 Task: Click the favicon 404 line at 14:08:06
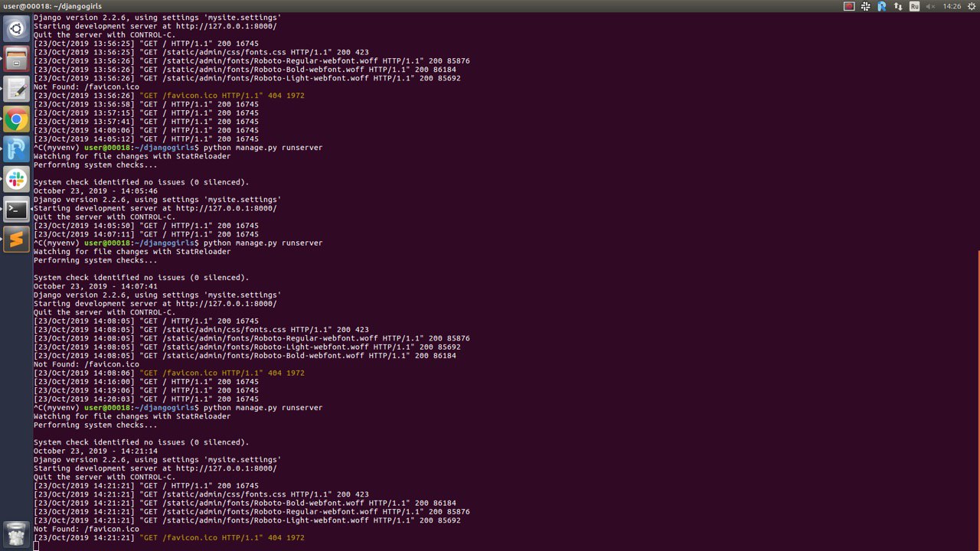pos(169,373)
